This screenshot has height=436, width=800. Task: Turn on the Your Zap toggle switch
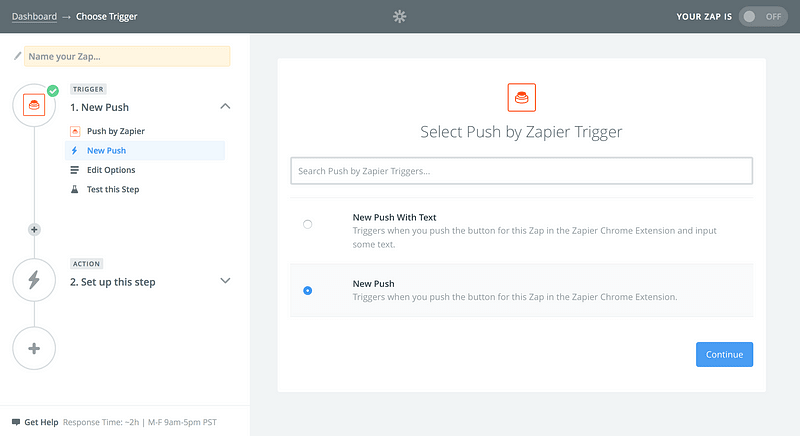pyautogui.click(x=763, y=16)
